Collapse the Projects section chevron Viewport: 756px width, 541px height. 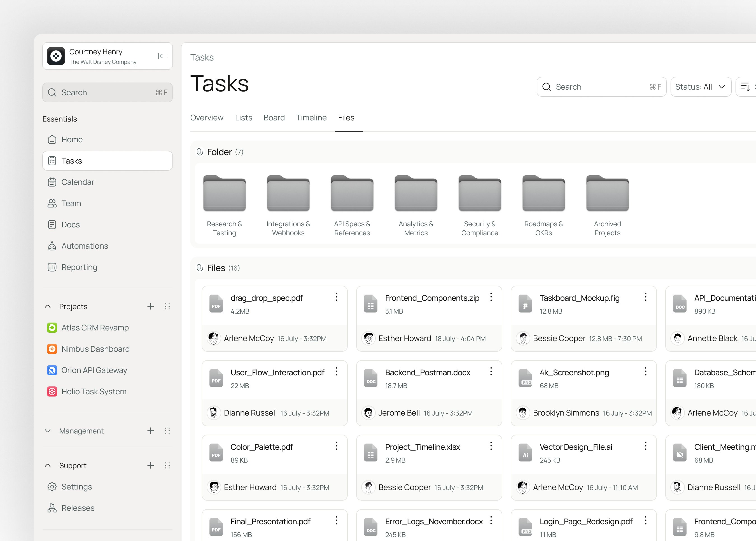[x=48, y=306]
